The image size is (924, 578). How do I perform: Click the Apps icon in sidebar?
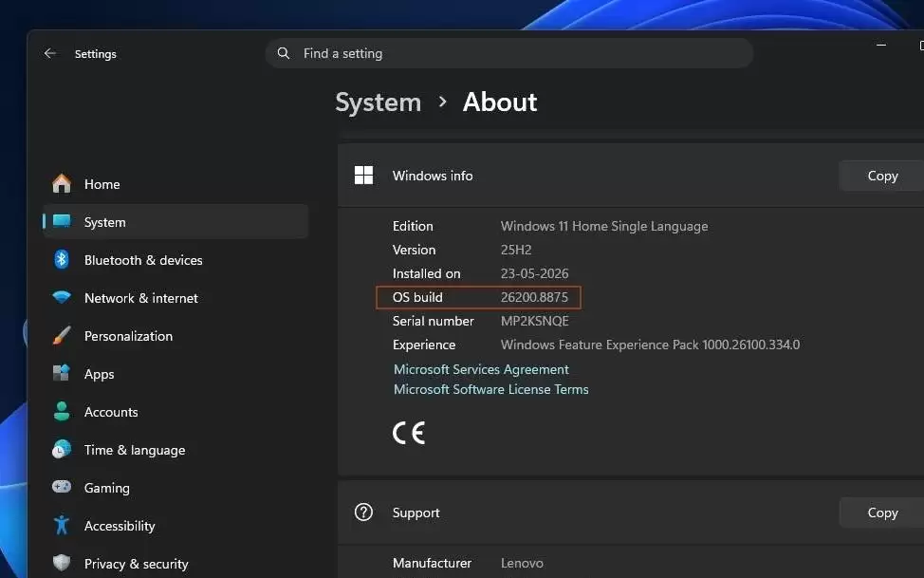click(x=62, y=373)
